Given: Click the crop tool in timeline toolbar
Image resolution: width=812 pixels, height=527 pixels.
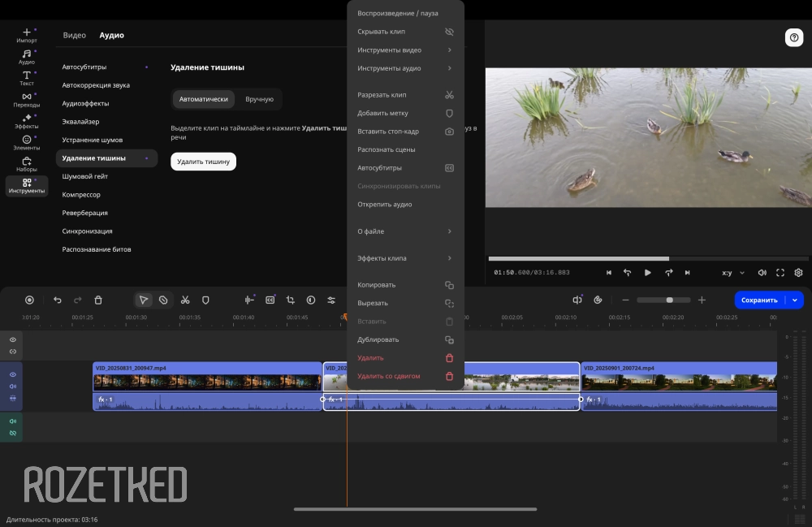Looking at the screenshot, I should point(290,300).
